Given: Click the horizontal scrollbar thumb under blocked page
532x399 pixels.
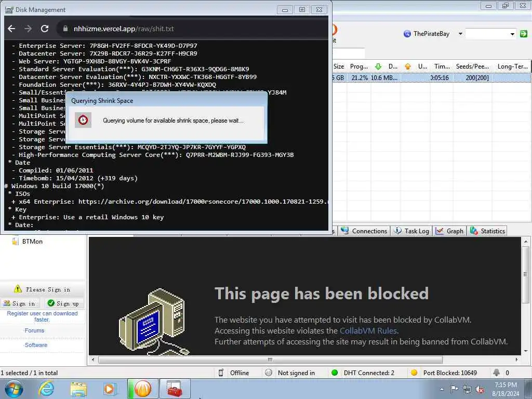Looking at the screenshot, I should [270, 360].
